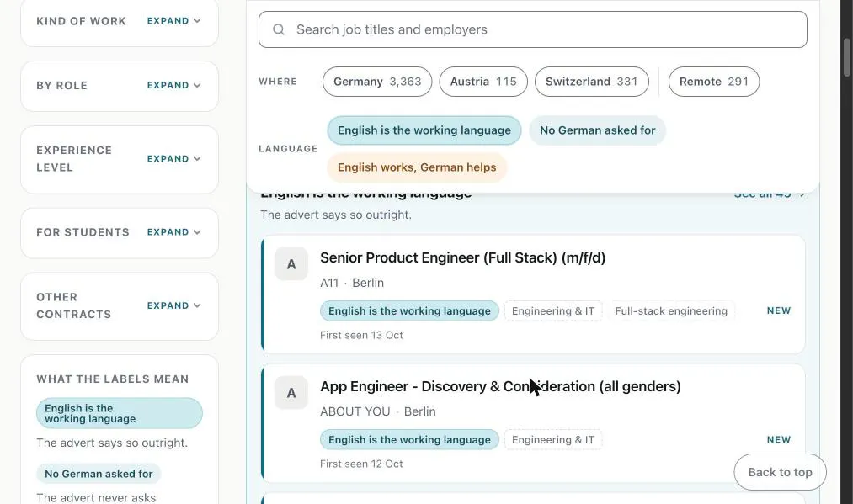853x504 pixels.
Task: Click NEW label on A11 job card
Action: 778,310
